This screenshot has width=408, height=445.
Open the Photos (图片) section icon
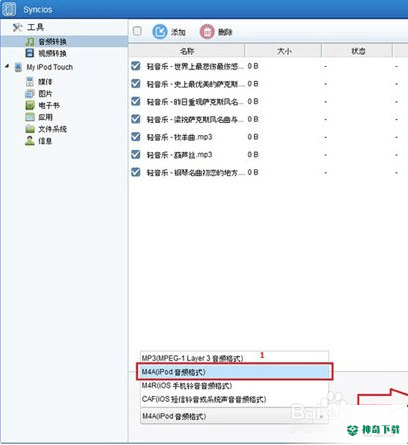pyautogui.click(x=30, y=93)
